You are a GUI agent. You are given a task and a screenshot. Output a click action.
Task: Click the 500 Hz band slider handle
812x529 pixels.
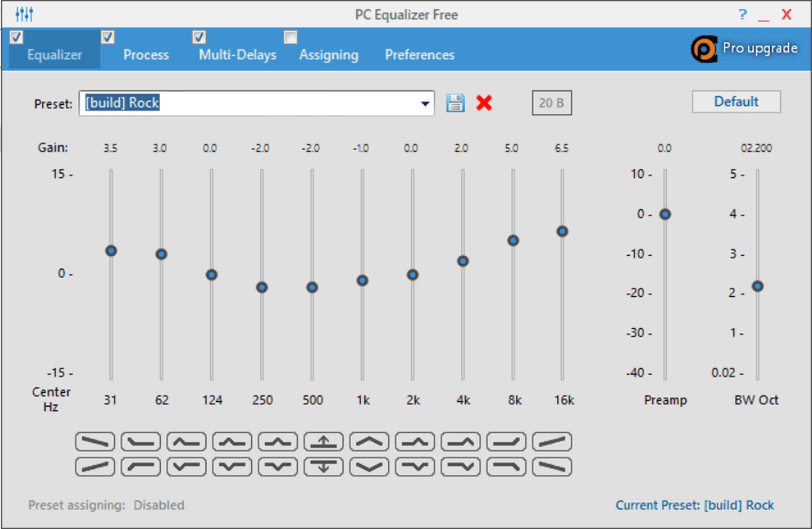point(311,287)
